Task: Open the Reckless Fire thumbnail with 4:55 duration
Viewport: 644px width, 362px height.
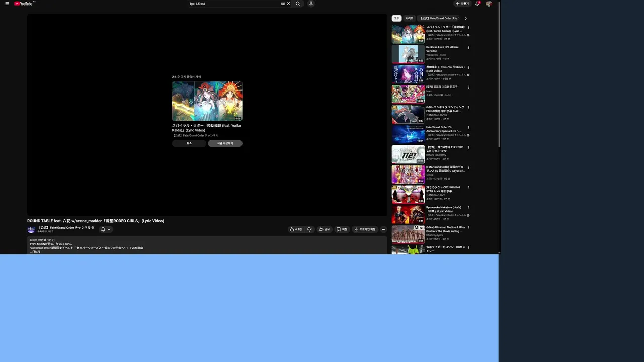Action: 408,54
